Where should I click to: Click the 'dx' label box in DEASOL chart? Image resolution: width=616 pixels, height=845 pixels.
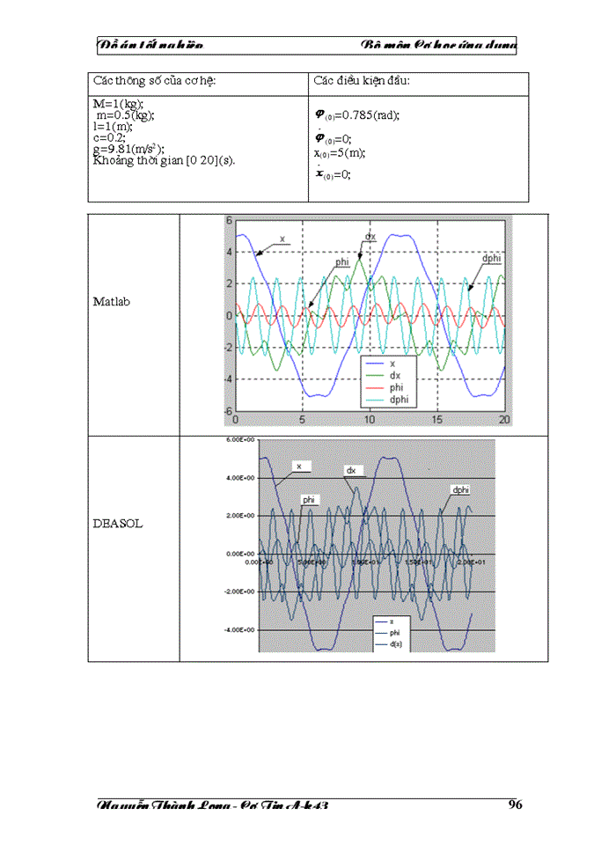(x=350, y=470)
